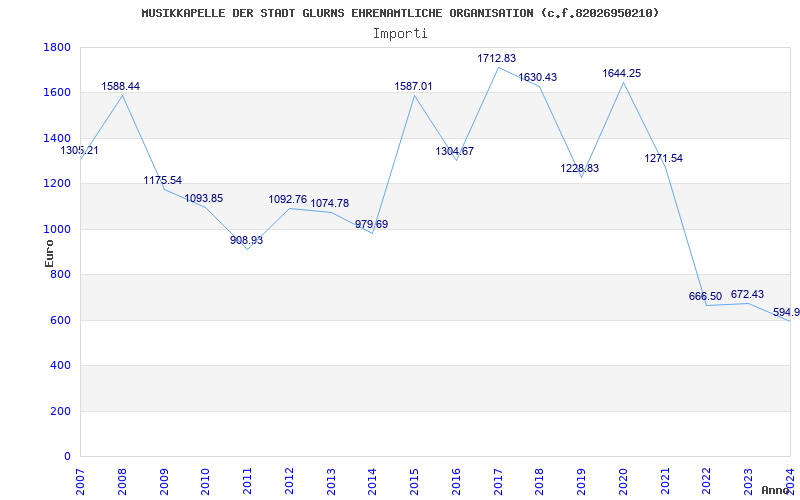Select the 1588.44 data label for 2008
800x500 pixels.
(121, 87)
